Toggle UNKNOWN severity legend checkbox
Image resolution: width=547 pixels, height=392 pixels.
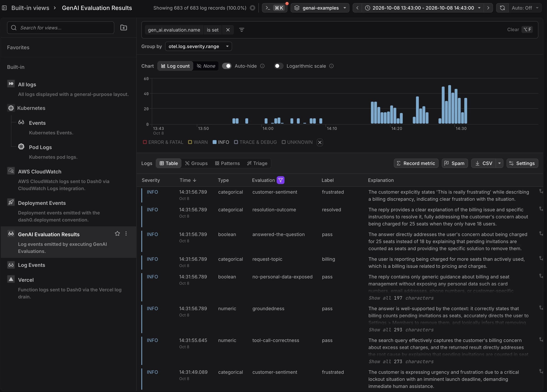284,142
